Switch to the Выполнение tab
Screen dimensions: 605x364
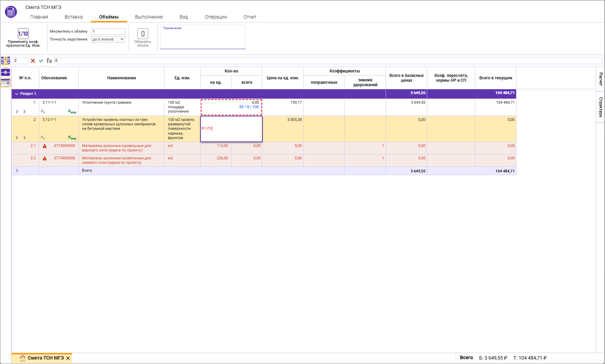149,17
